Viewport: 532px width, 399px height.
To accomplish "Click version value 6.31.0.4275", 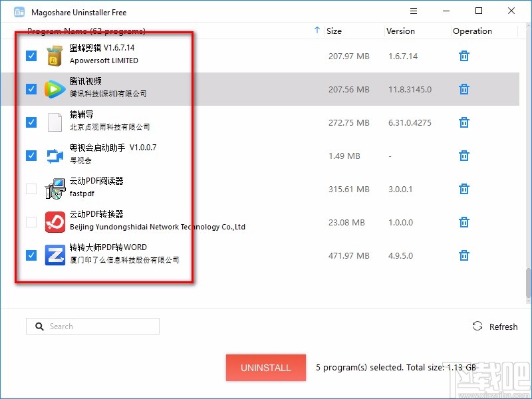I will pos(410,123).
